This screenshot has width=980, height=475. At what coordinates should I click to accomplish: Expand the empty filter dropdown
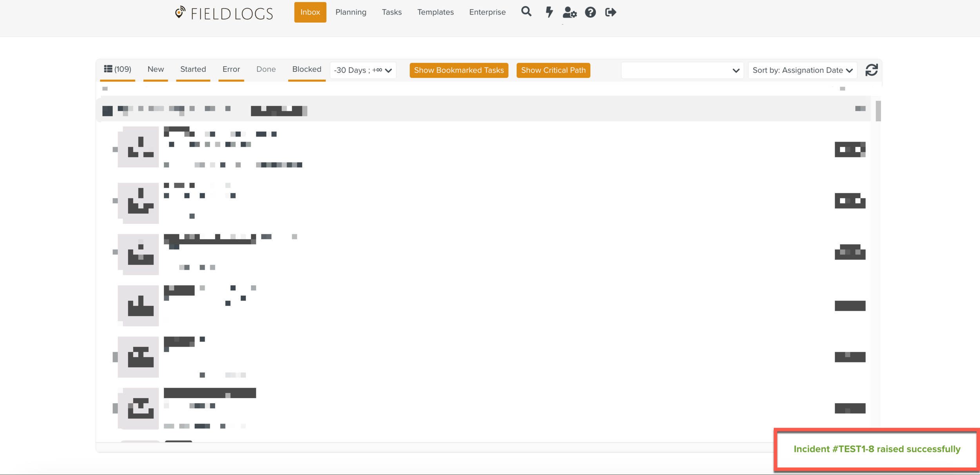point(682,70)
